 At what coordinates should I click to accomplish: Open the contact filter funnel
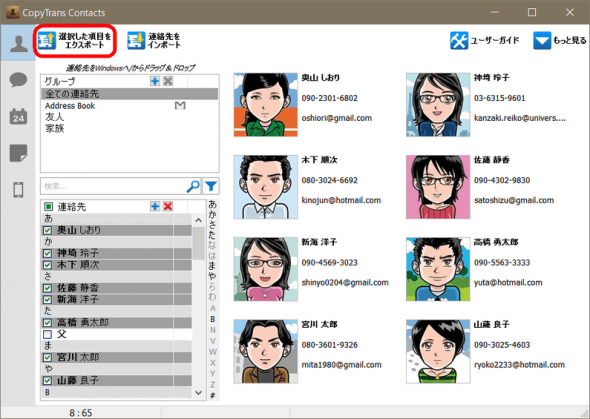[211, 186]
